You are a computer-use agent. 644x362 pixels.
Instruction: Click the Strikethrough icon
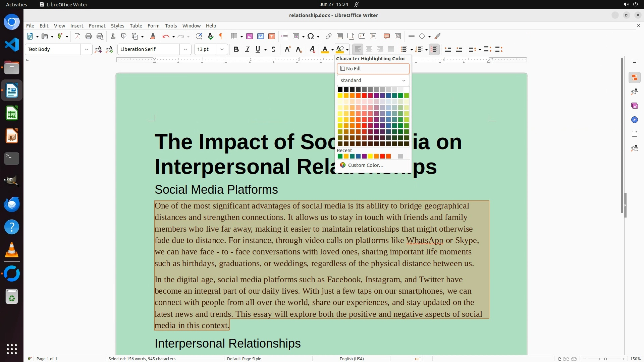[273, 49]
